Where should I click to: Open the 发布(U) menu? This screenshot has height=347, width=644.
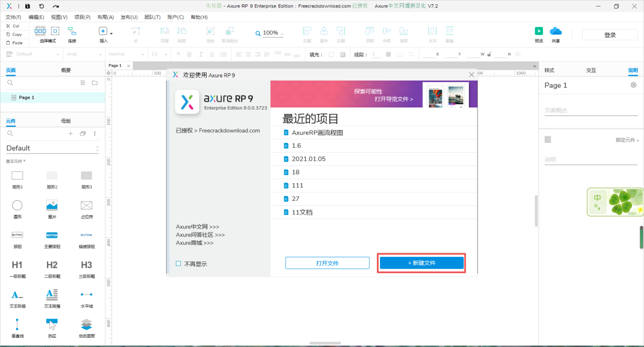pos(129,17)
